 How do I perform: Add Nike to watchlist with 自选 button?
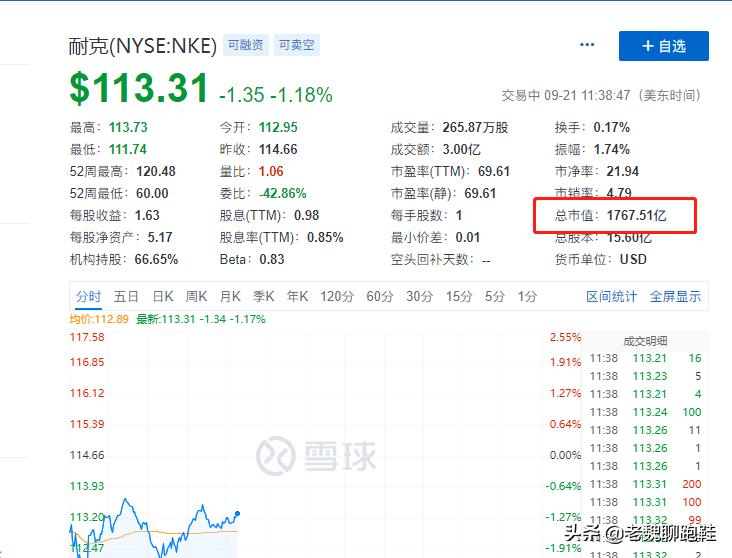(x=663, y=46)
